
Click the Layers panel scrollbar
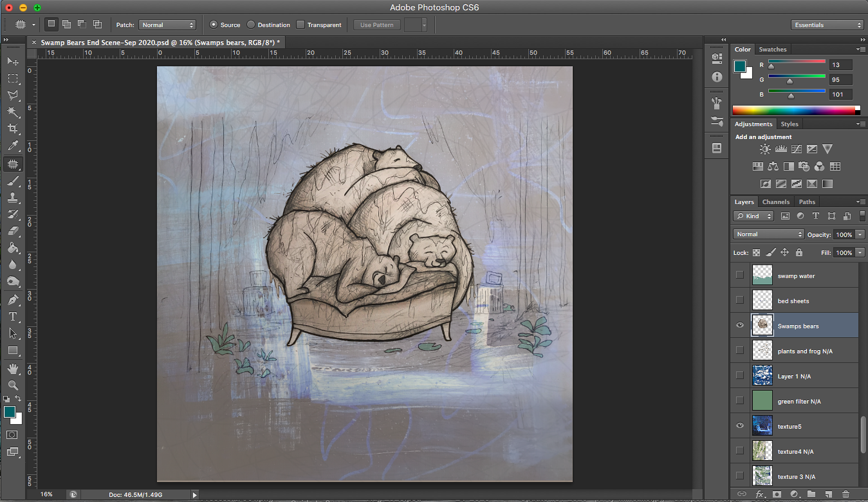(863, 434)
